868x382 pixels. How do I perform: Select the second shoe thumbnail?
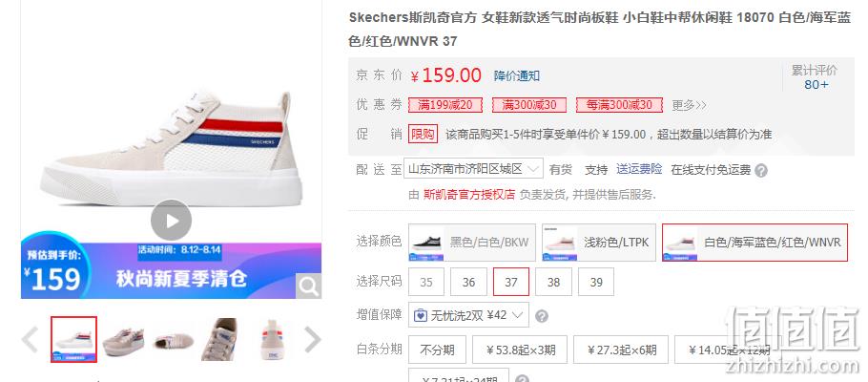coord(123,339)
